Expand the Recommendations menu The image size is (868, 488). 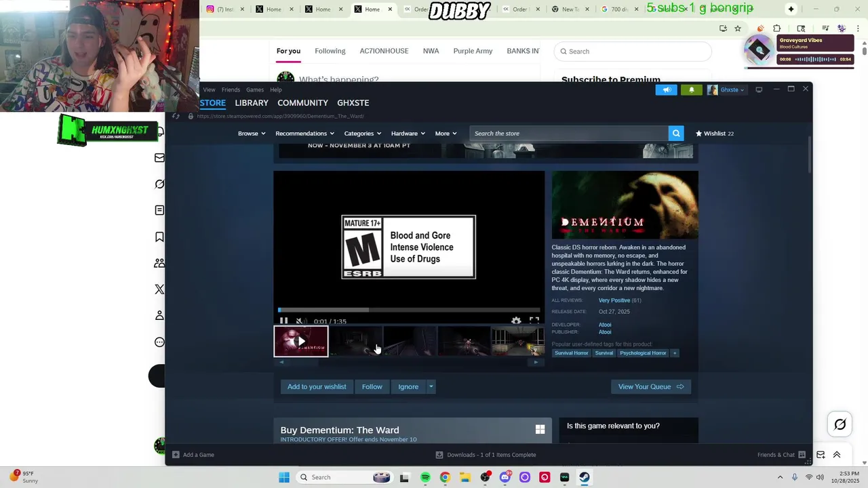[x=305, y=134]
